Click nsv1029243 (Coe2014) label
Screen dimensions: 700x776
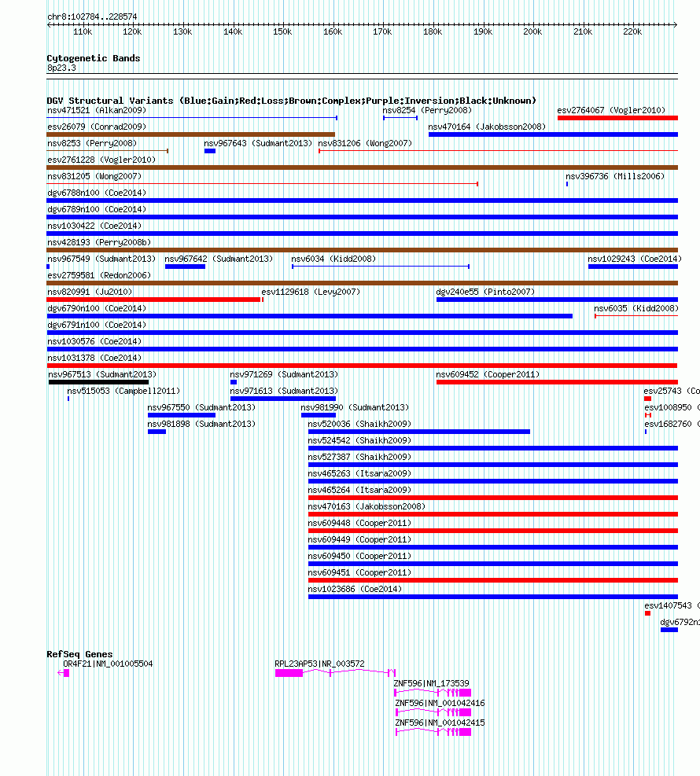(x=635, y=259)
